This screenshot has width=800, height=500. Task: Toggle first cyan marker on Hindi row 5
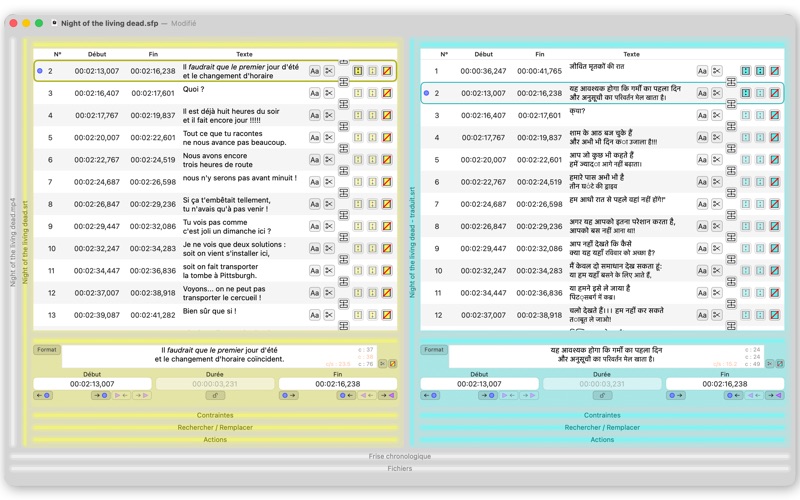click(x=745, y=160)
